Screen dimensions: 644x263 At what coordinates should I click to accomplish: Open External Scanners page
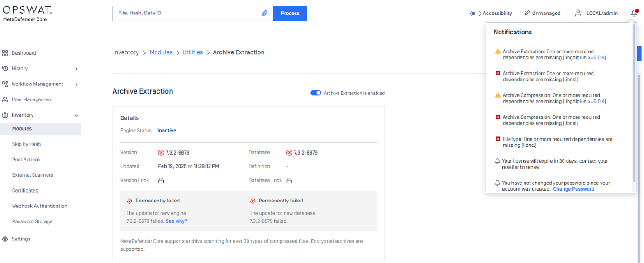tap(33, 175)
